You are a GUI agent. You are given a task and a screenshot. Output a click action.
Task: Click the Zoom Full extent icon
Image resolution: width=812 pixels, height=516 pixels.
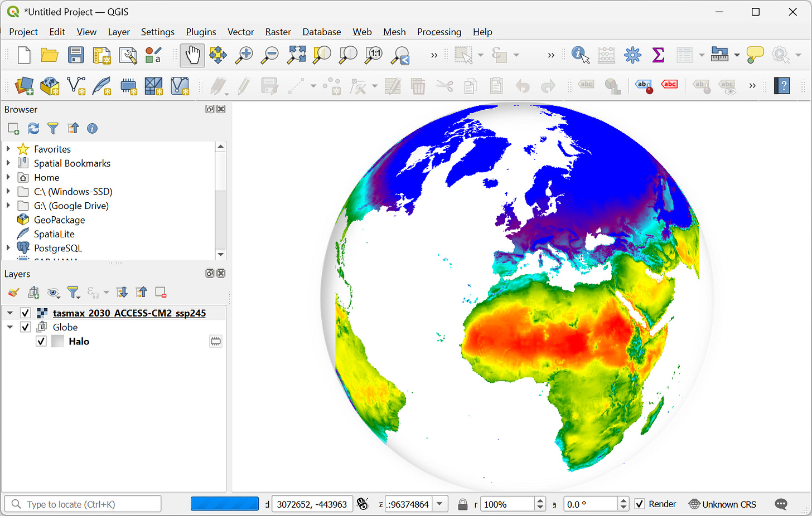point(296,55)
